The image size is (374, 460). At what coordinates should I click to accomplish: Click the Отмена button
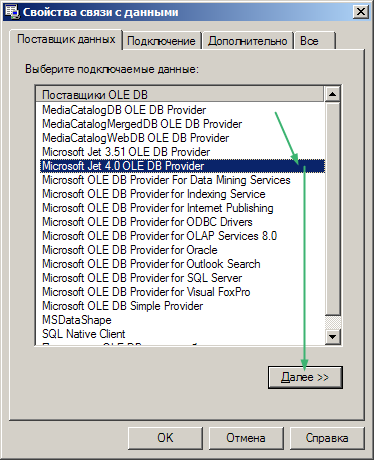point(246,438)
